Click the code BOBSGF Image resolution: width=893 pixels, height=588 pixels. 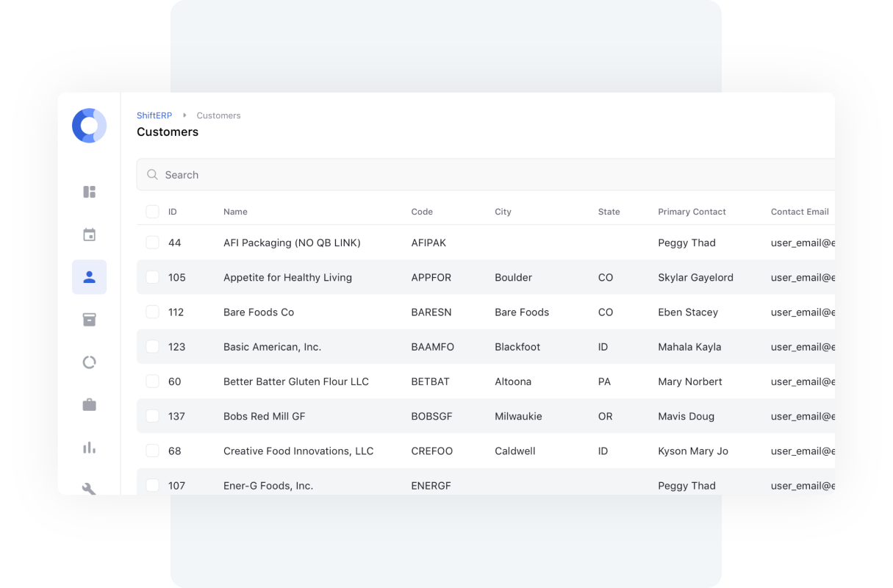pos(431,416)
